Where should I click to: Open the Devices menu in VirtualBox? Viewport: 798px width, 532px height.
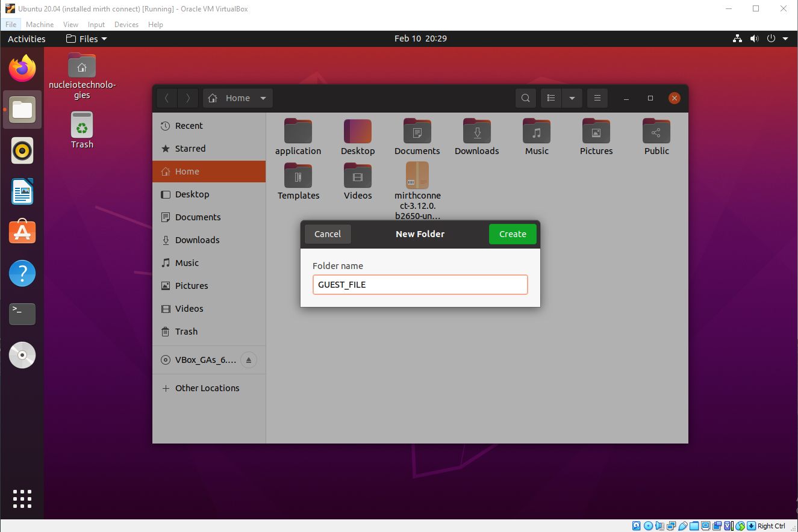(x=126, y=25)
